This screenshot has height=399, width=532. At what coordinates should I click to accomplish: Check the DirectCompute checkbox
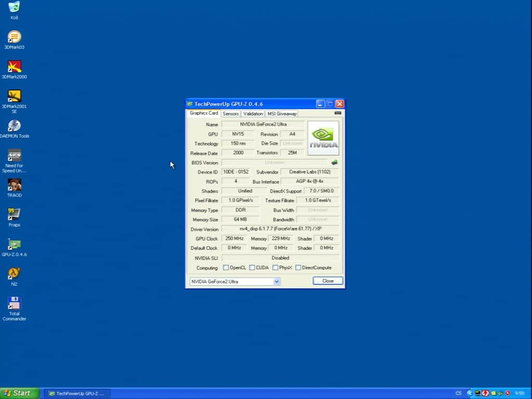pos(298,268)
